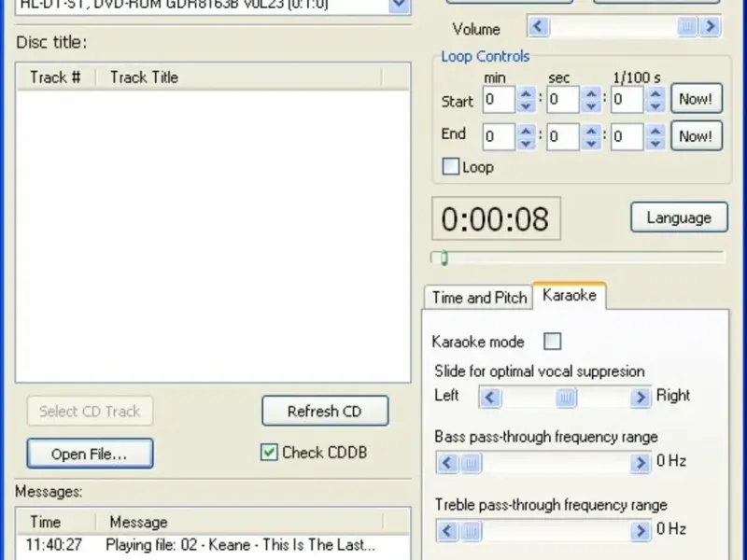Enable Karaoke mode checkbox
747x560 pixels.
(x=553, y=341)
